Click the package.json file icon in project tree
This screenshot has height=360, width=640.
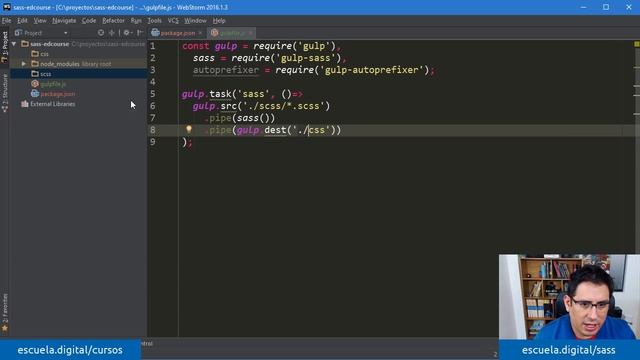(35, 94)
